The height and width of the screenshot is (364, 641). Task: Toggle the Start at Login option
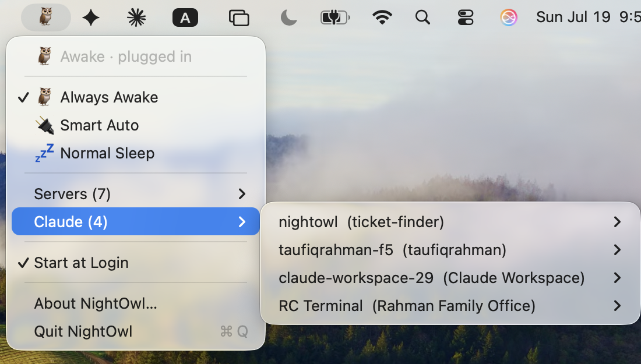pyautogui.click(x=136, y=263)
